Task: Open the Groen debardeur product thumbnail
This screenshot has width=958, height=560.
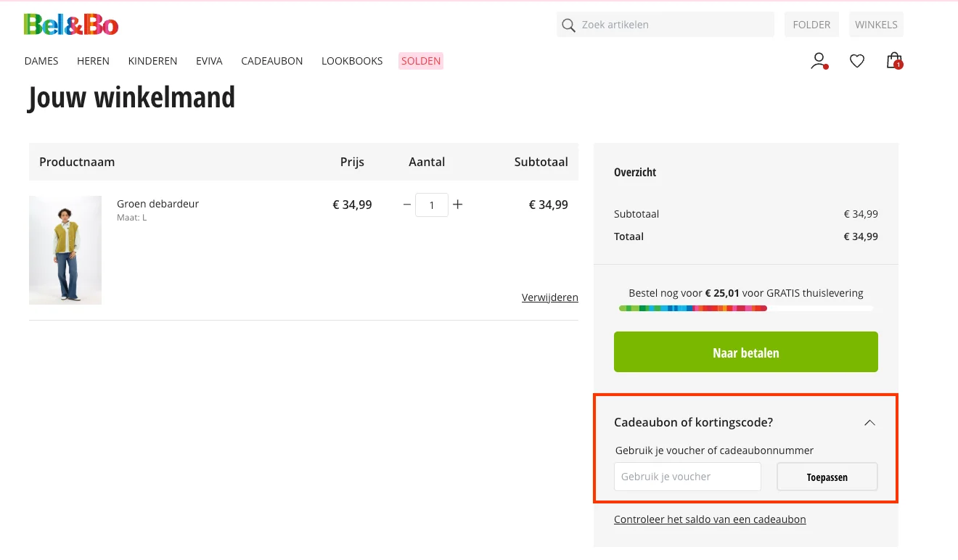Action: pyautogui.click(x=65, y=250)
